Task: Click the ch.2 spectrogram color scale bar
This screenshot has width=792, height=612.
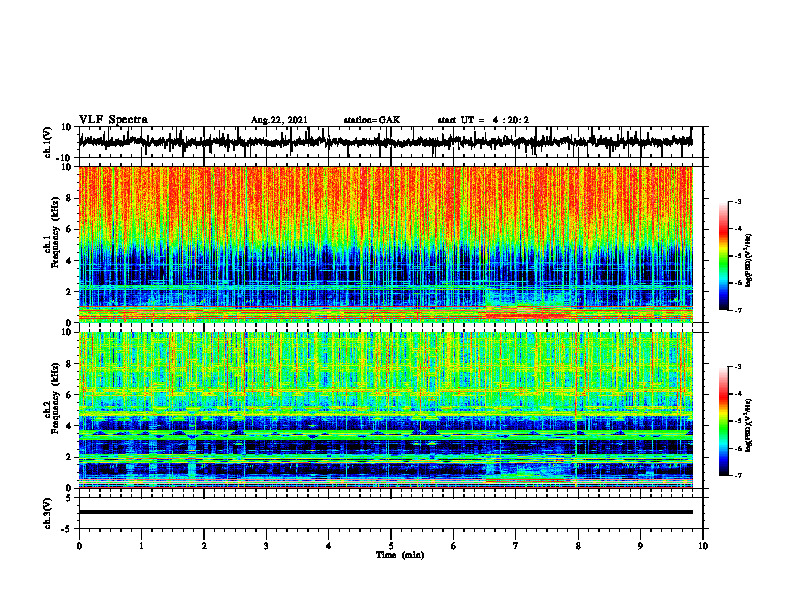Action: (x=724, y=421)
